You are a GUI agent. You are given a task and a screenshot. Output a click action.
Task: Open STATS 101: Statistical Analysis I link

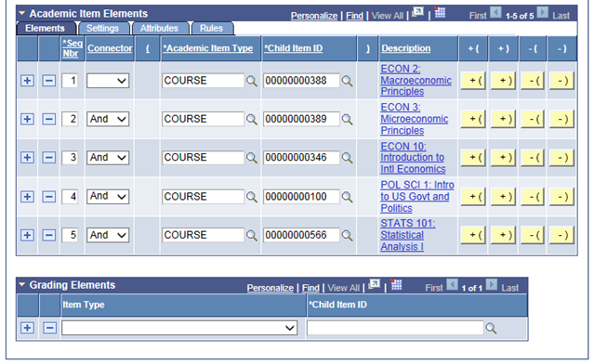(407, 235)
